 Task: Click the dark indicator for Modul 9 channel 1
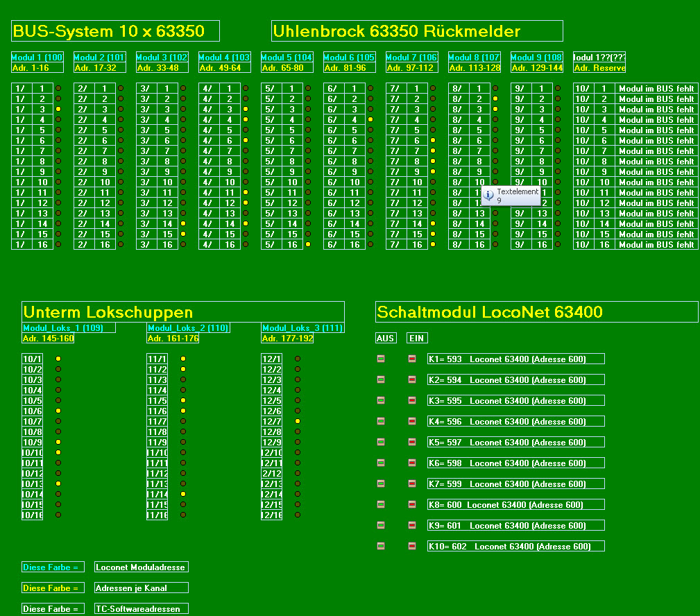click(558, 88)
